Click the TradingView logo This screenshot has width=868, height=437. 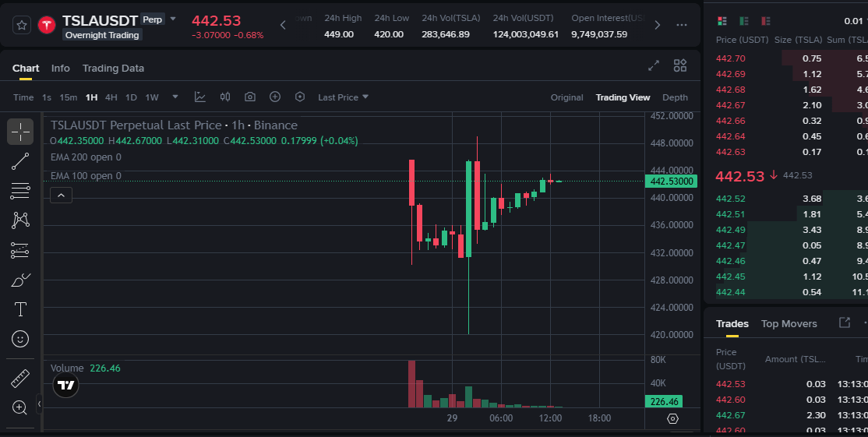click(66, 385)
